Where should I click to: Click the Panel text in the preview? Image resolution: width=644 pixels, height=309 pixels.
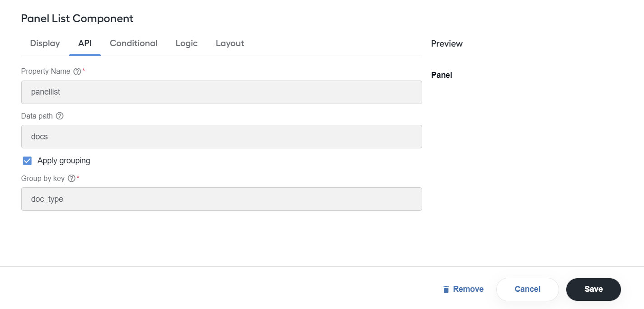442,75
